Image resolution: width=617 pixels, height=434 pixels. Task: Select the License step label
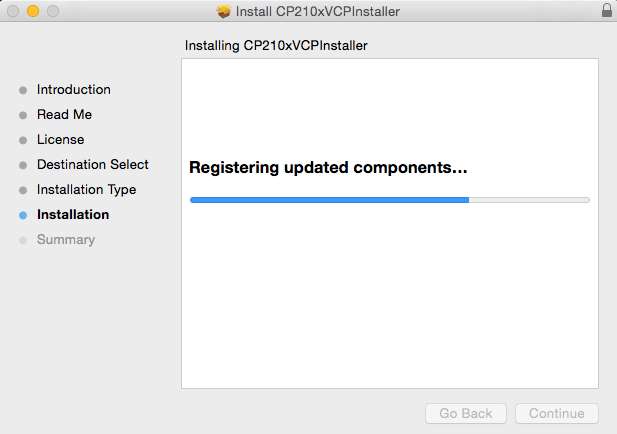point(60,140)
